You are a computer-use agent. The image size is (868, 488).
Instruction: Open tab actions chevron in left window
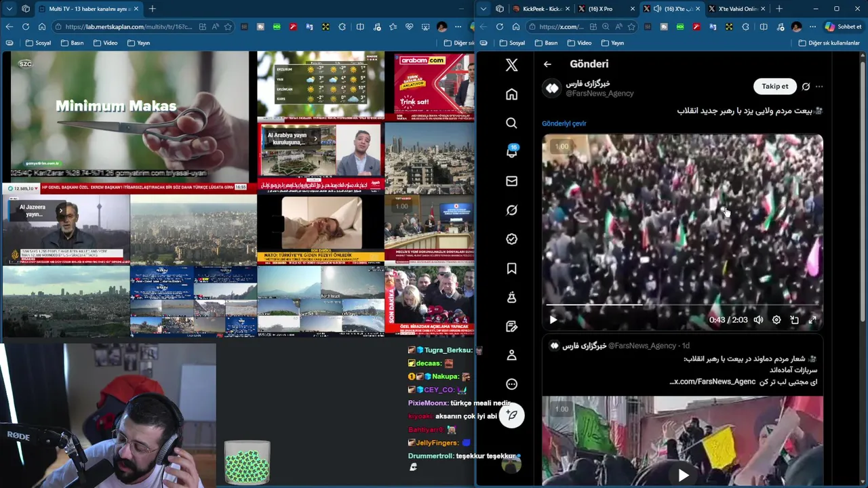coord(9,9)
